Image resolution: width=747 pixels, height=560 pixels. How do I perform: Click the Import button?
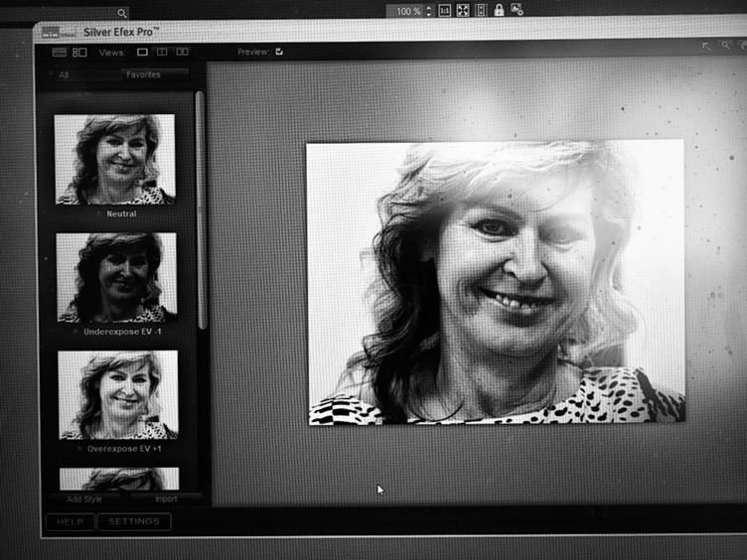click(166, 499)
